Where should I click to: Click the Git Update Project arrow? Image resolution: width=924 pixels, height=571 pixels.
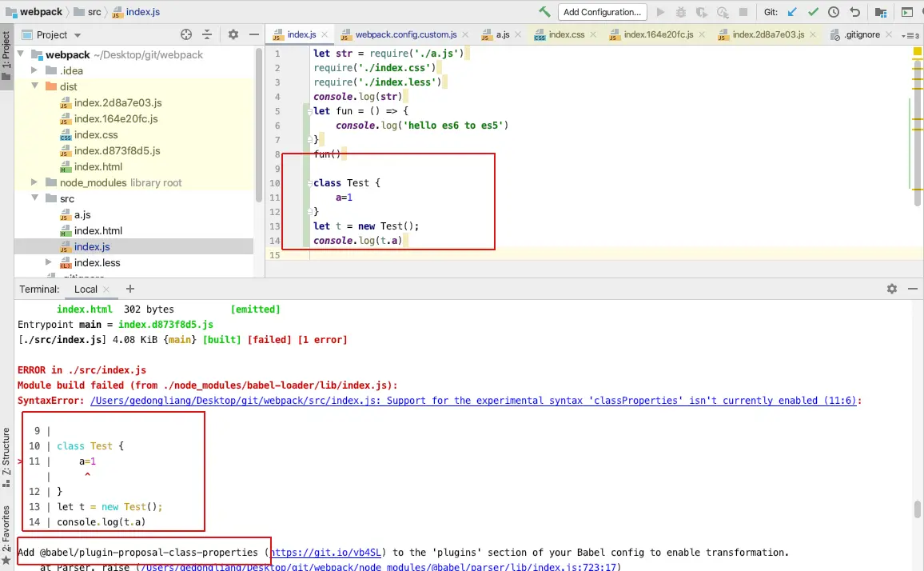(793, 12)
